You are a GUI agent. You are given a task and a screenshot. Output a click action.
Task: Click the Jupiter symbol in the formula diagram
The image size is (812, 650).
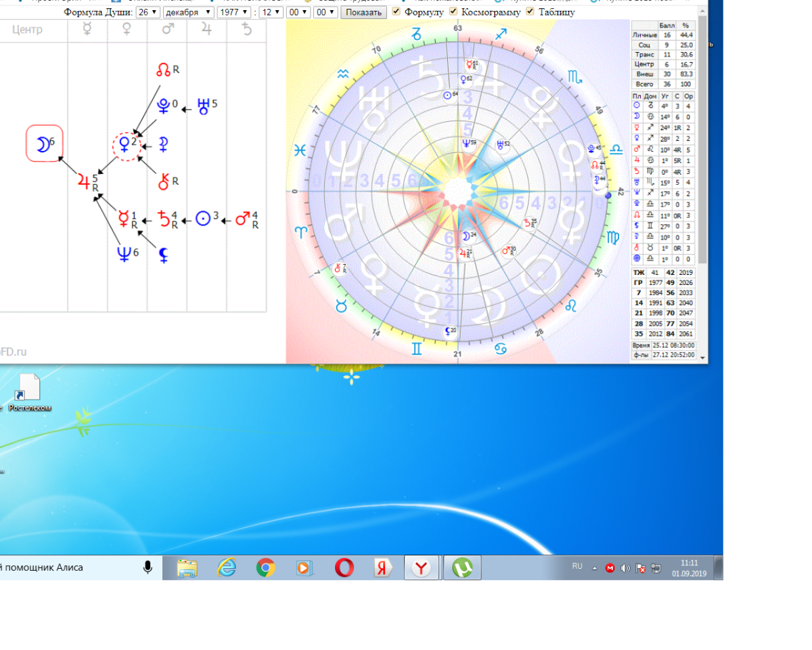click(85, 181)
